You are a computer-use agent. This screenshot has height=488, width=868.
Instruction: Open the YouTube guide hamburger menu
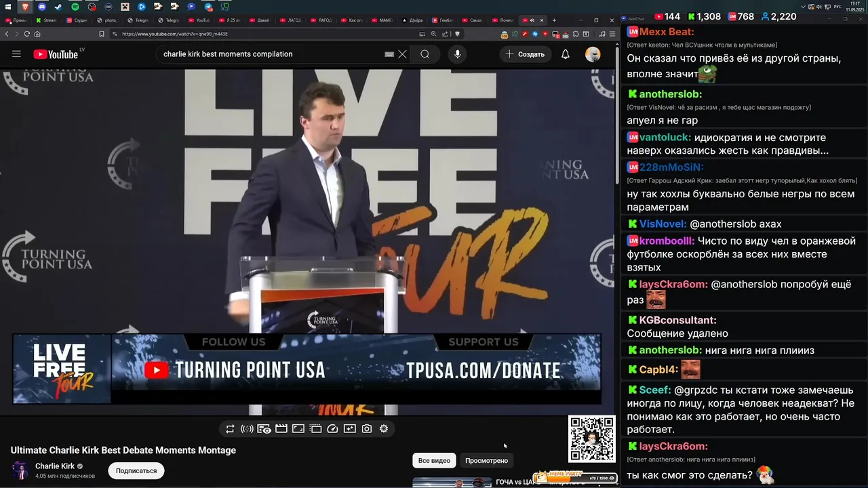pyautogui.click(x=16, y=54)
